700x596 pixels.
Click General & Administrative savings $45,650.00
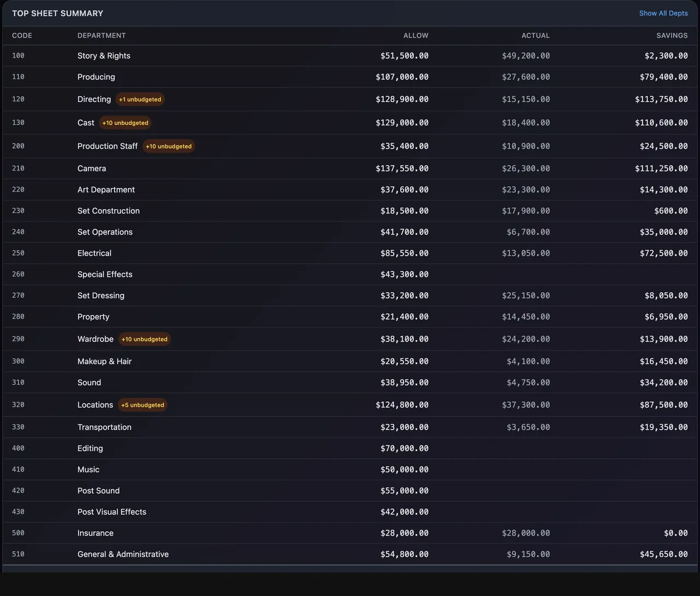click(664, 554)
